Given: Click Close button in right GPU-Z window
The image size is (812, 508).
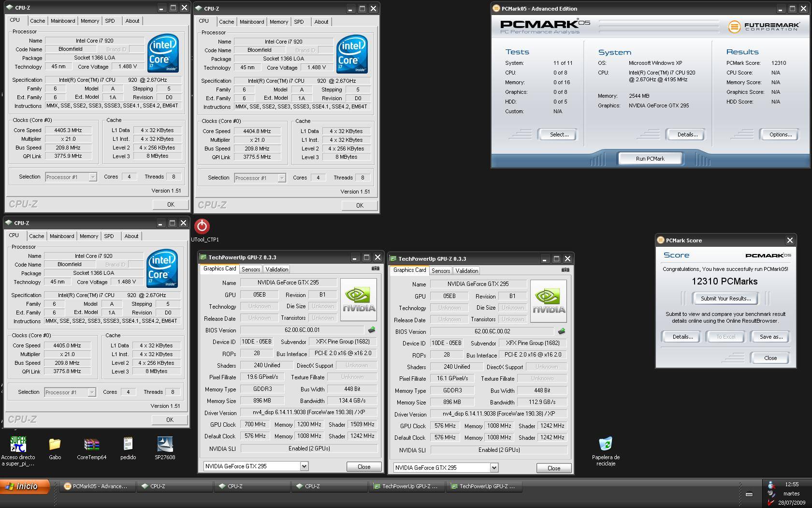Looking at the screenshot, I should click(x=554, y=468).
